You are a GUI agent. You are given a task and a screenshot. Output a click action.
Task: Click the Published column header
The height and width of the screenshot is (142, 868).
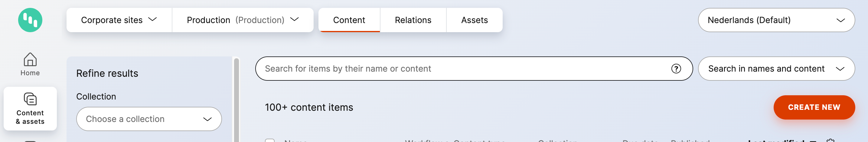pos(690,141)
